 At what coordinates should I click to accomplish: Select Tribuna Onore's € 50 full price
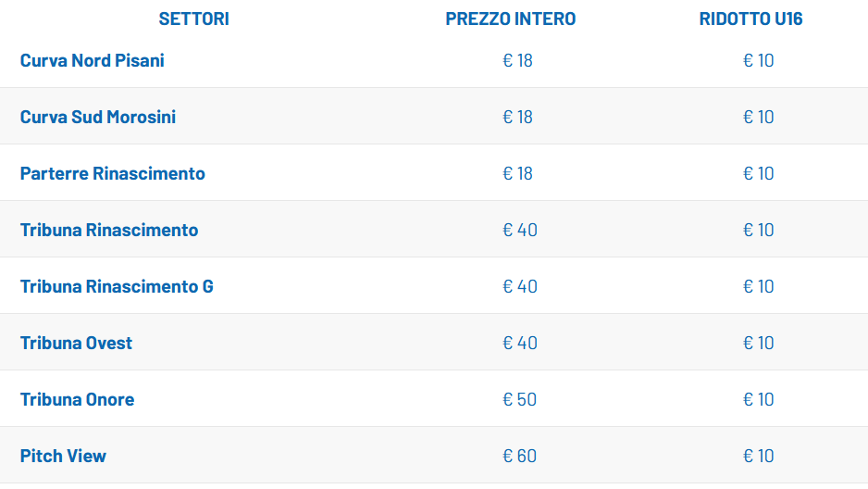519,400
